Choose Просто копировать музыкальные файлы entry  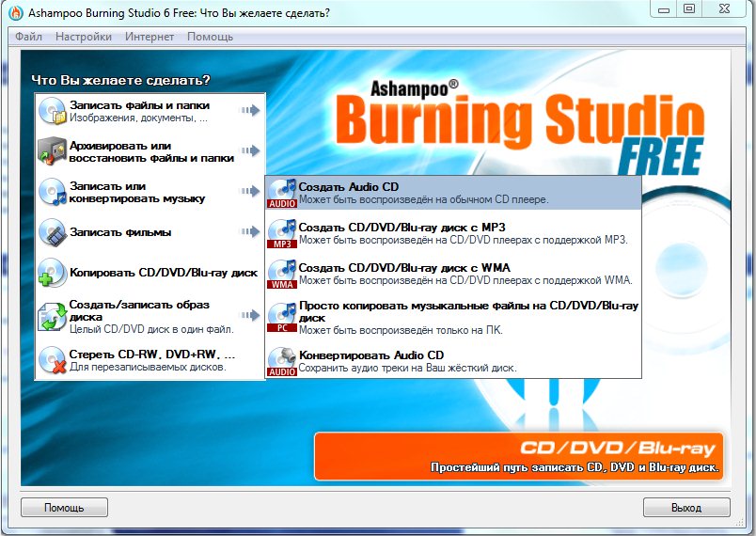(x=453, y=318)
